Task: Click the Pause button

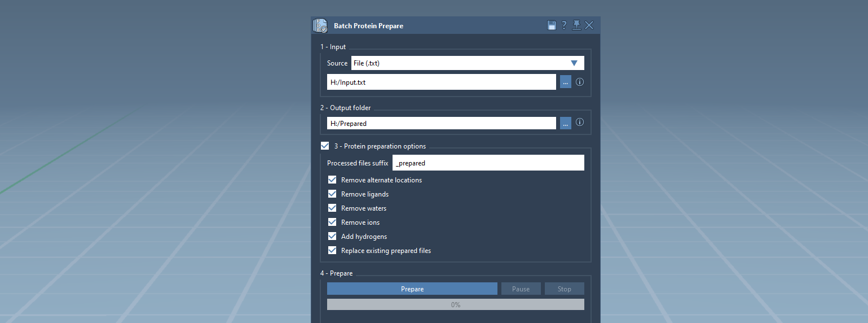Action: click(521, 289)
